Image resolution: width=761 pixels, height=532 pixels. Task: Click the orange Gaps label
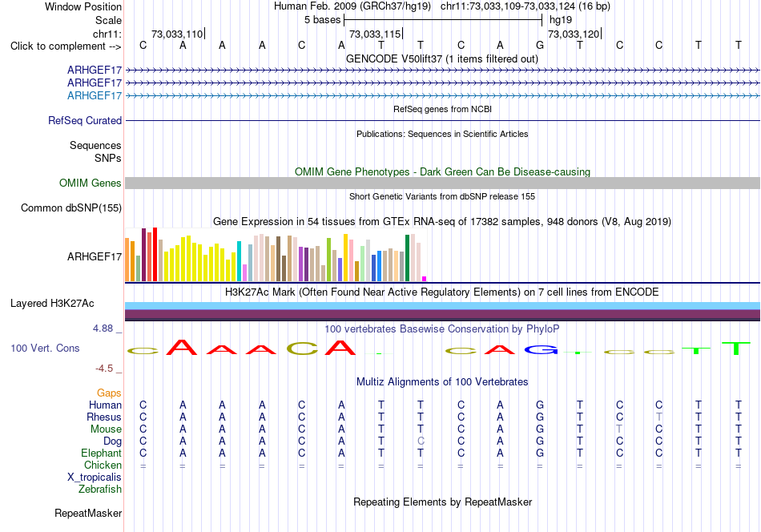pos(109,393)
